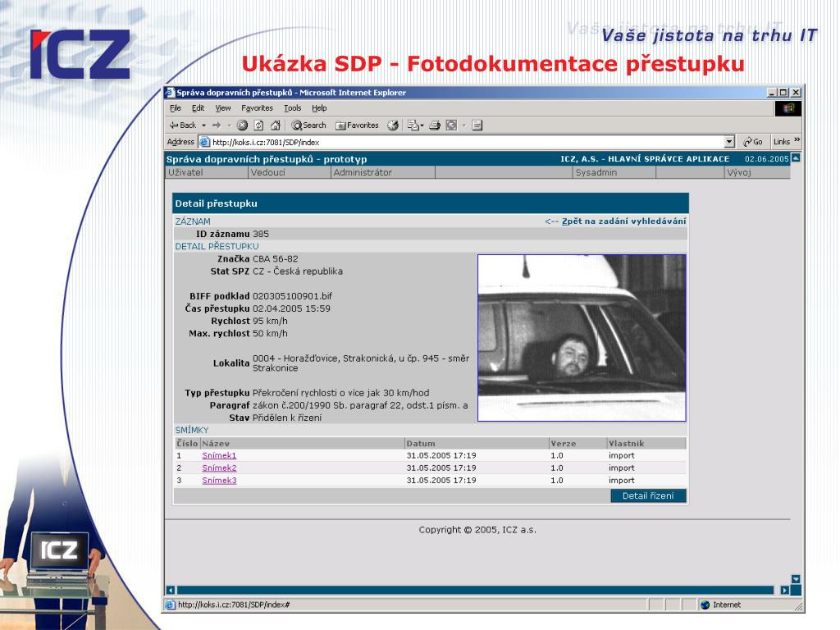Screen dimensions: 840x630
Task: Open the address bar dropdown arrow
Action: [x=729, y=142]
